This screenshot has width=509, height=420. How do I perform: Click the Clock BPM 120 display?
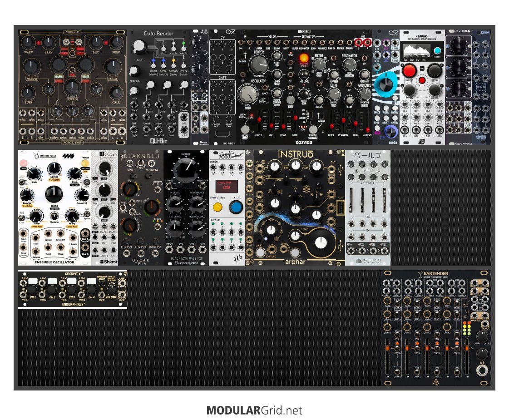click(227, 186)
